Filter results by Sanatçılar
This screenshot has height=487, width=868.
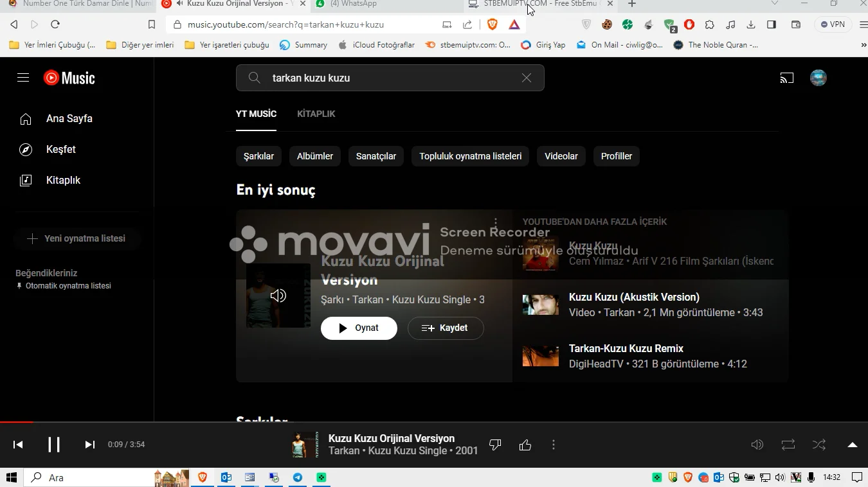point(376,156)
